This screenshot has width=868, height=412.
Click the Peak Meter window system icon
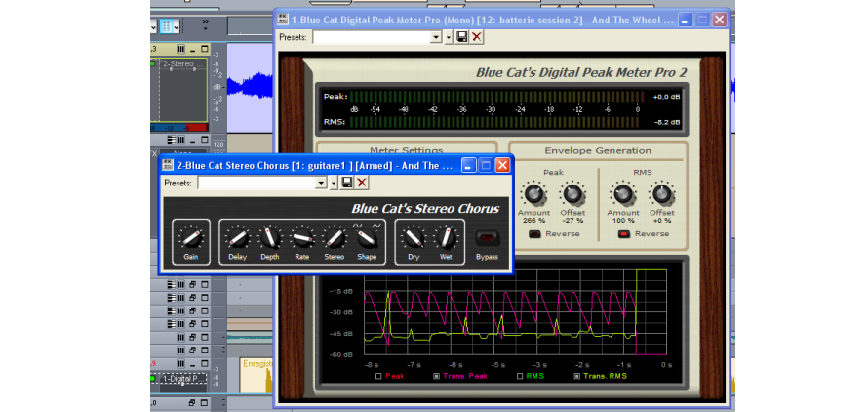click(283, 20)
